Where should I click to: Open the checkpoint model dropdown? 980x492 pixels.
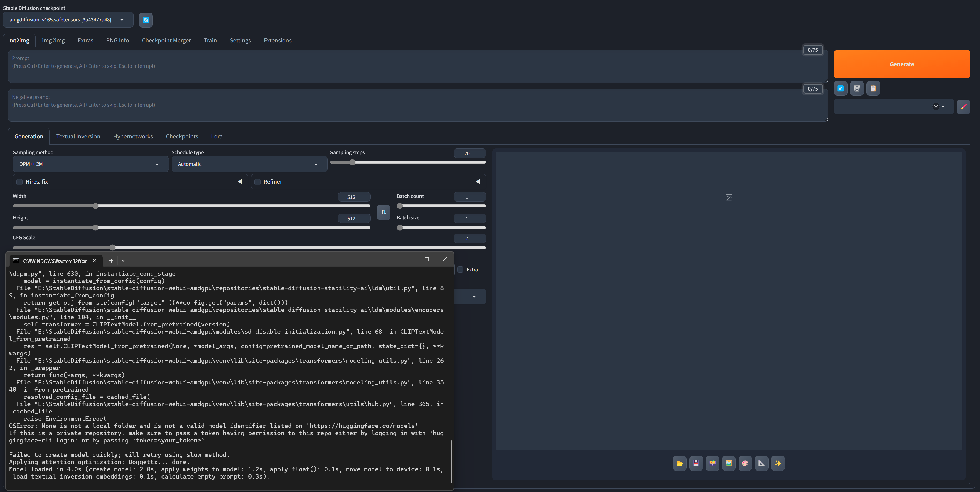[68, 20]
